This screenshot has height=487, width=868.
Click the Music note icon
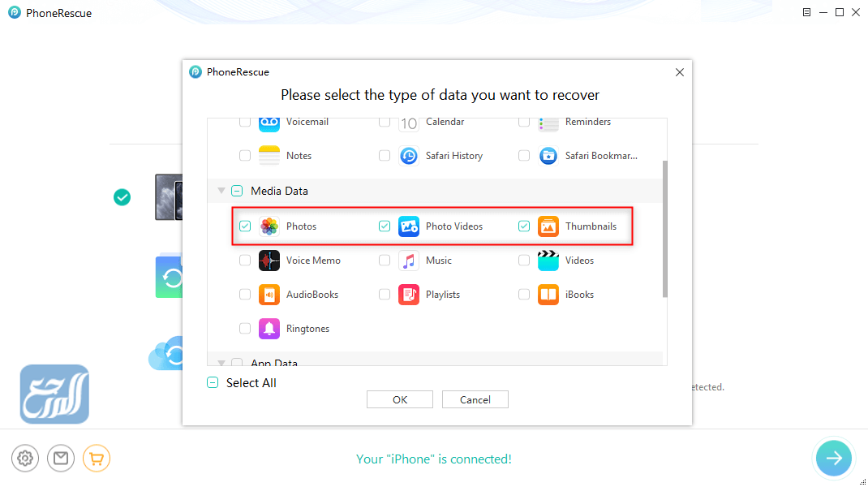[409, 261]
